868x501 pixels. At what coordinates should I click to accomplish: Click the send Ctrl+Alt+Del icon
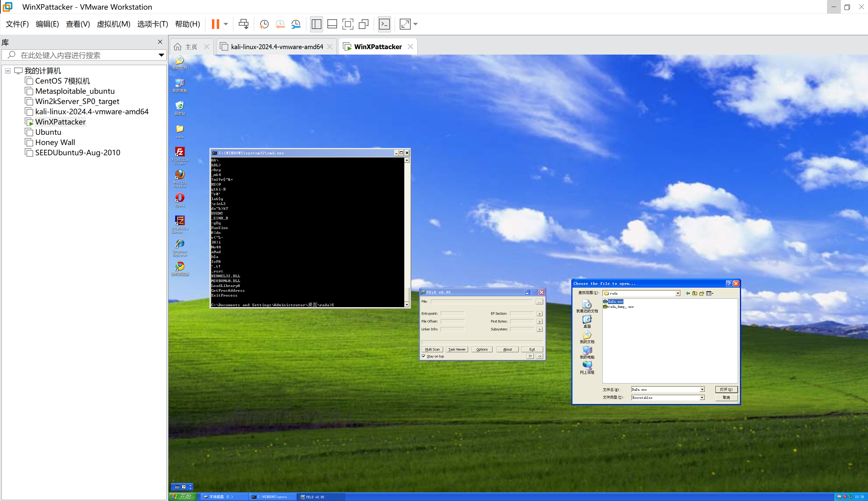tap(244, 24)
